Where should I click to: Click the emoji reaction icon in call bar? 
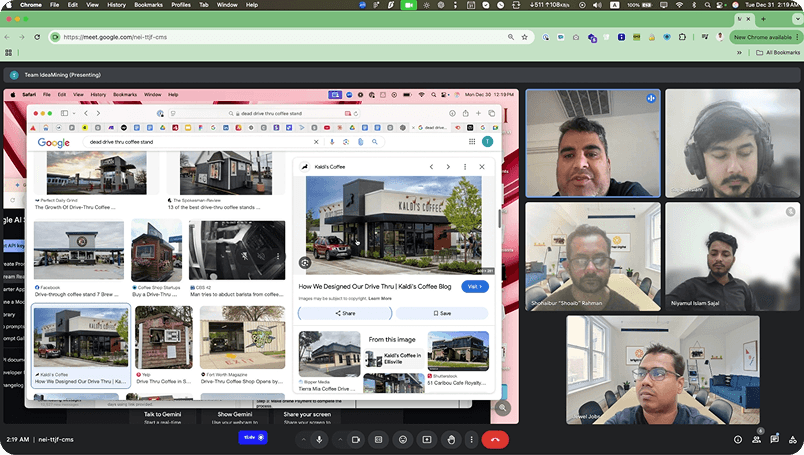coord(403,439)
